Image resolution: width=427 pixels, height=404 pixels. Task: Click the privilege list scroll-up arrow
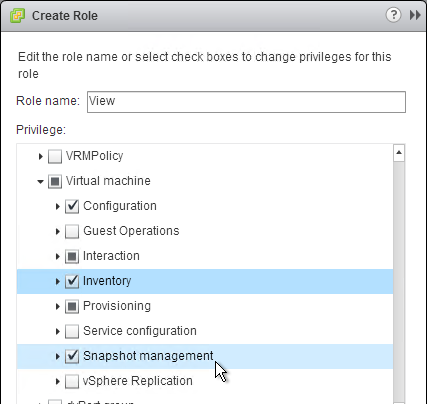pos(399,153)
